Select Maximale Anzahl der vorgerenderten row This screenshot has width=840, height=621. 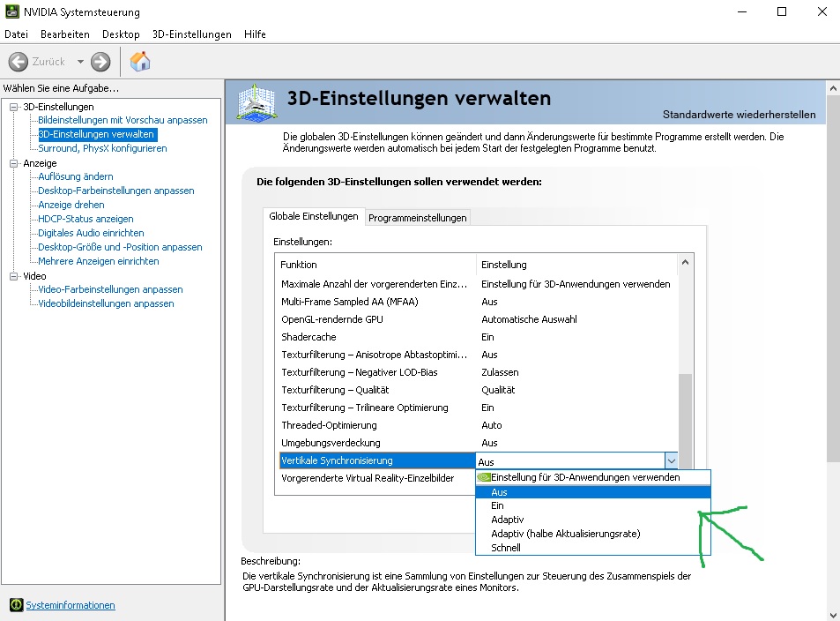(478, 284)
